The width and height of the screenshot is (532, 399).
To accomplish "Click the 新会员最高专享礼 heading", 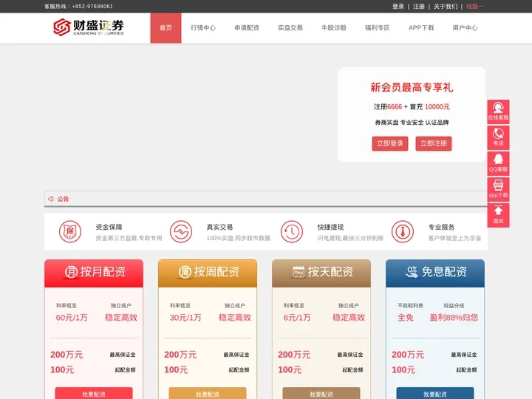I will tap(412, 87).
